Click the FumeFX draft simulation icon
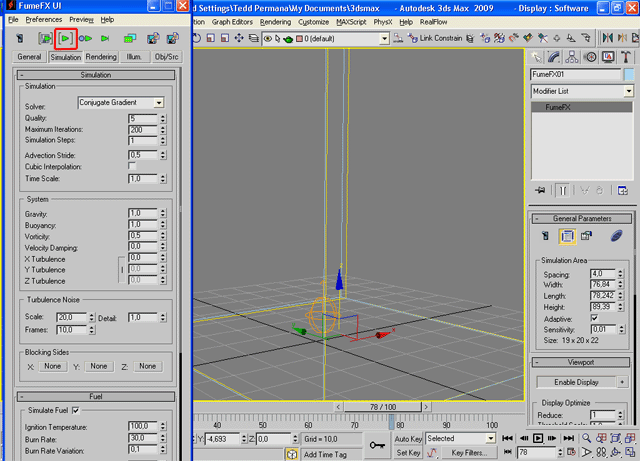The width and height of the screenshot is (640, 461). (45, 38)
